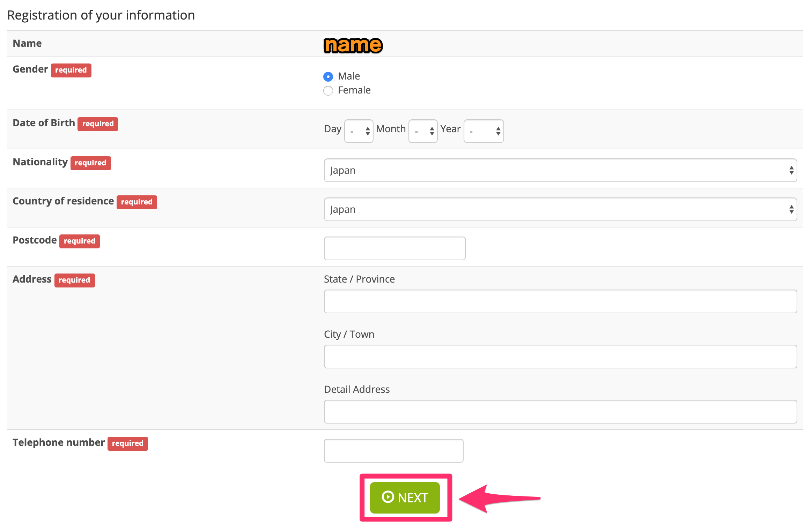
Task: Click the City / Town text field
Action: click(x=560, y=357)
